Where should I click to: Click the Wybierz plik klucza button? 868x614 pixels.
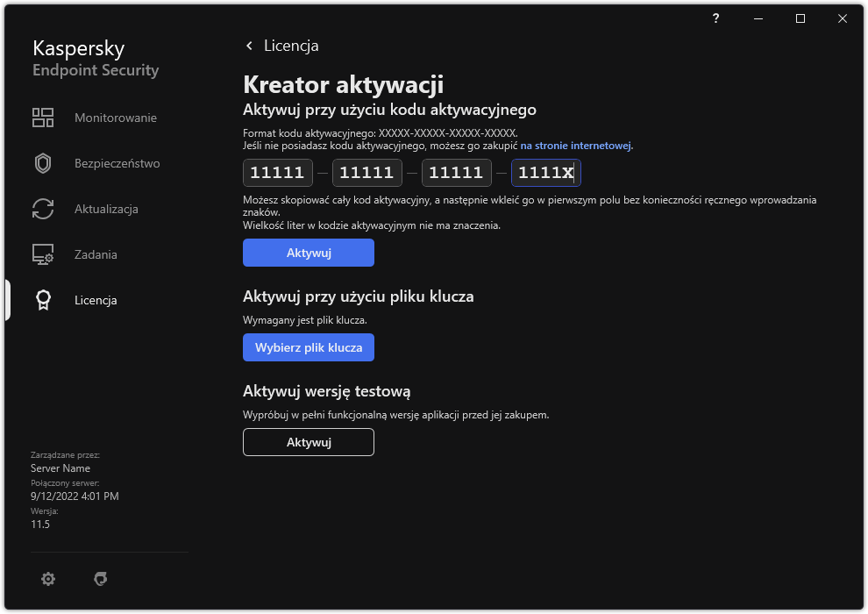[308, 347]
